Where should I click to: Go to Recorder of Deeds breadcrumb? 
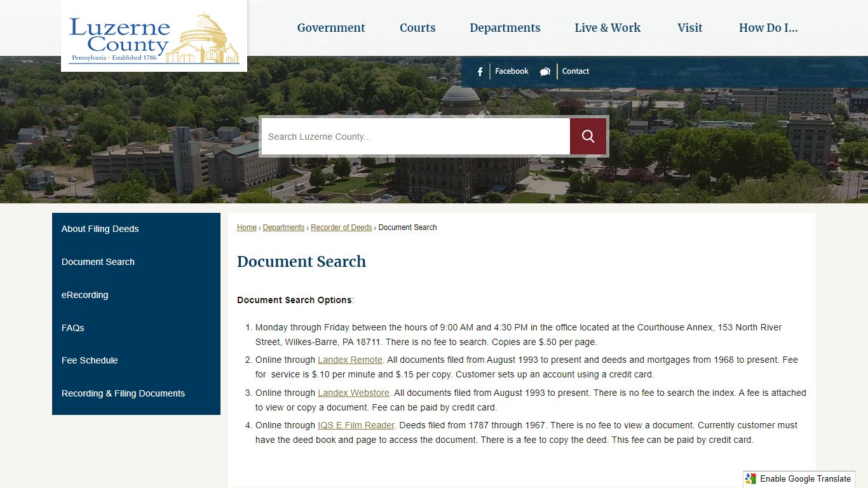pos(341,227)
